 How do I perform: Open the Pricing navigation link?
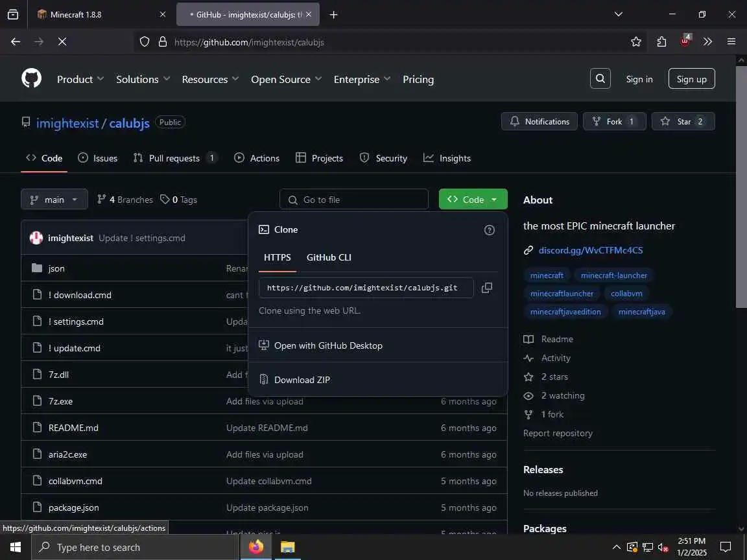tap(418, 79)
